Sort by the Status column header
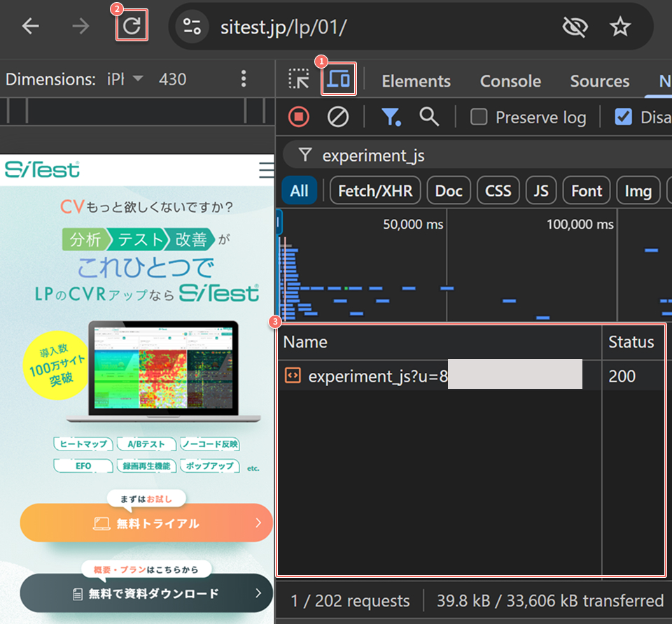672x624 pixels. pos(633,342)
